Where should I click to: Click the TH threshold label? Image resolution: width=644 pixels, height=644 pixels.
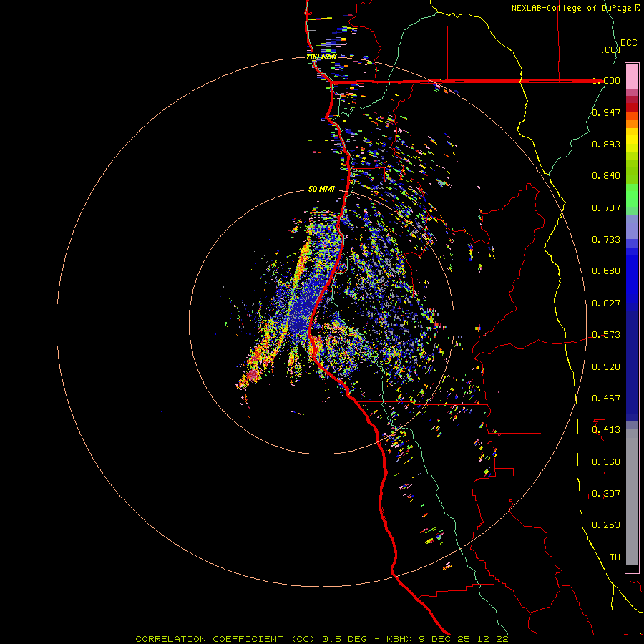coord(615,557)
